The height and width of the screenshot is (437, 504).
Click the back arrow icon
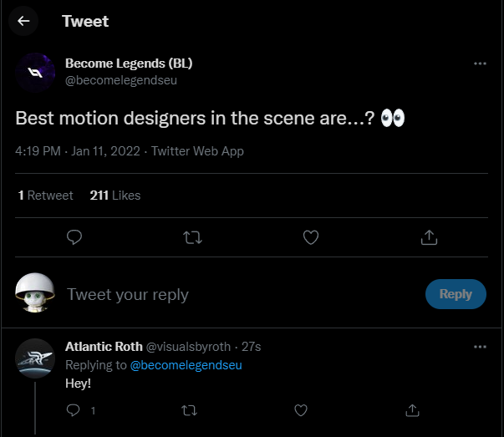point(23,21)
